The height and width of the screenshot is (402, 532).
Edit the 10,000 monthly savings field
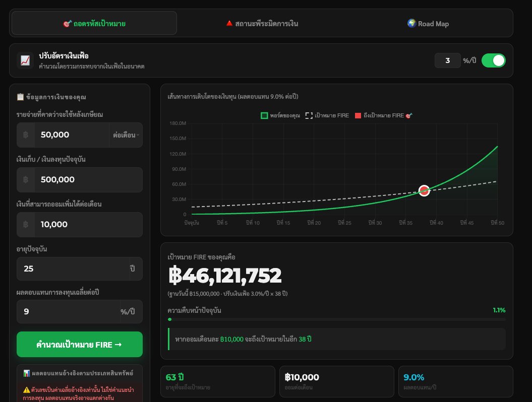(x=88, y=224)
